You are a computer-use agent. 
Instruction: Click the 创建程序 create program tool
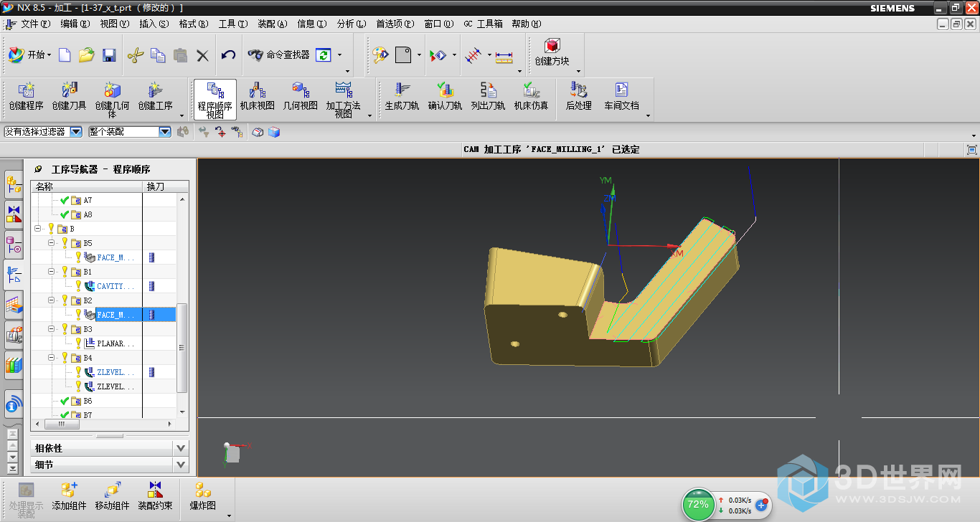coord(27,97)
